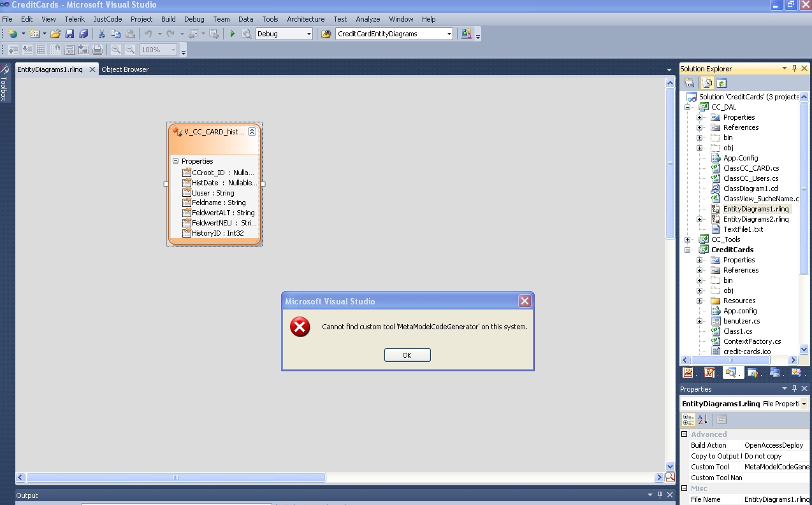Click the Undo toolbar icon
The width and height of the screenshot is (812, 505).
(149, 34)
